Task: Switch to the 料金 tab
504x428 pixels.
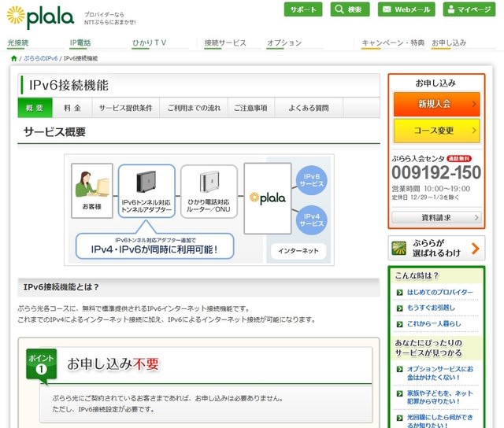Action: (72, 108)
